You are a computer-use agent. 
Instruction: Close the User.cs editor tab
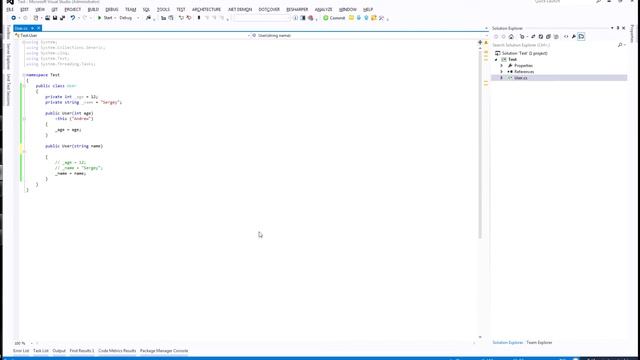pos(39,28)
